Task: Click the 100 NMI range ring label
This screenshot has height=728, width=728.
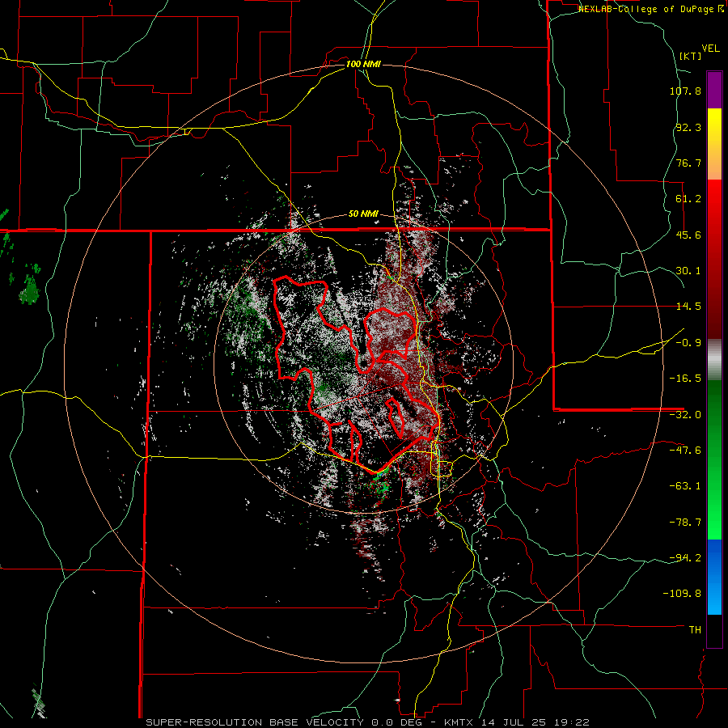Action: [363, 64]
